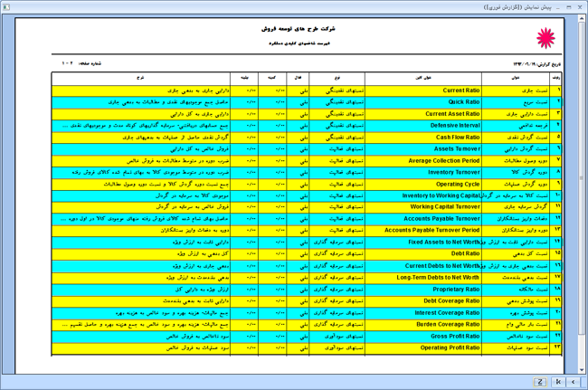Select the Inventory Turnover cell
Image resolution: width=588 pixels, height=390 pixels.
pyautogui.click(x=423, y=172)
